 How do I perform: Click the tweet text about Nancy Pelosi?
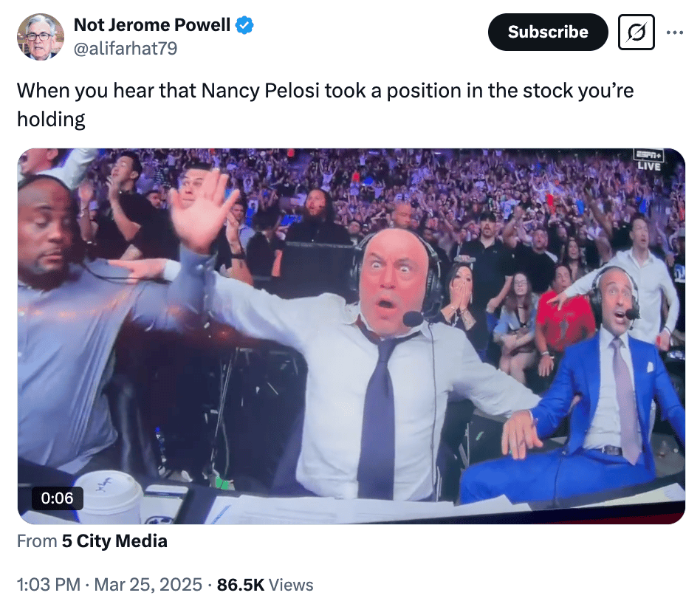point(326,104)
